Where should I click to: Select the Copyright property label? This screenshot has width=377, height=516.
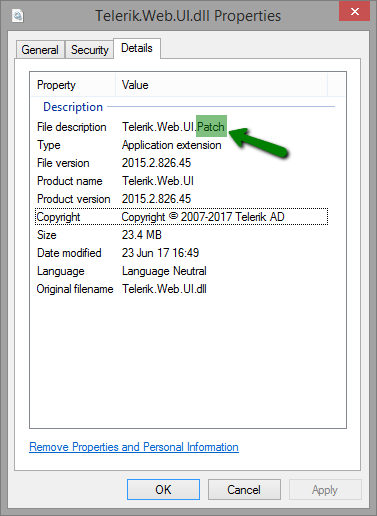click(x=58, y=217)
